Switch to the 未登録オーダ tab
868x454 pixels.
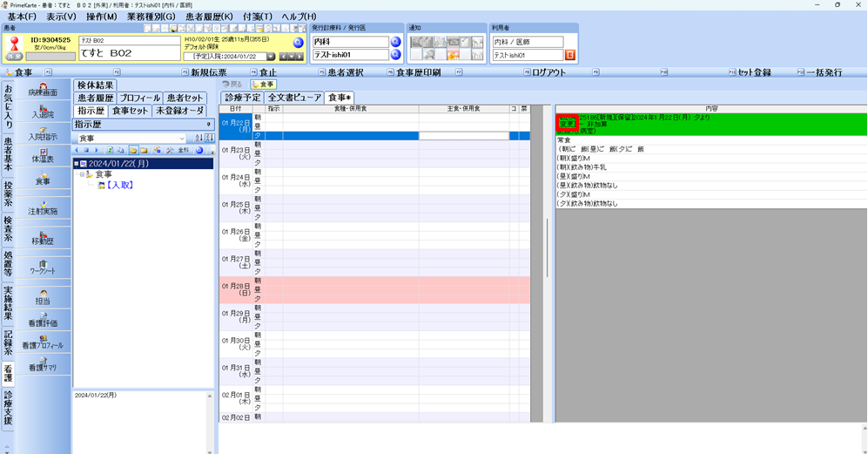(x=180, y=111)
